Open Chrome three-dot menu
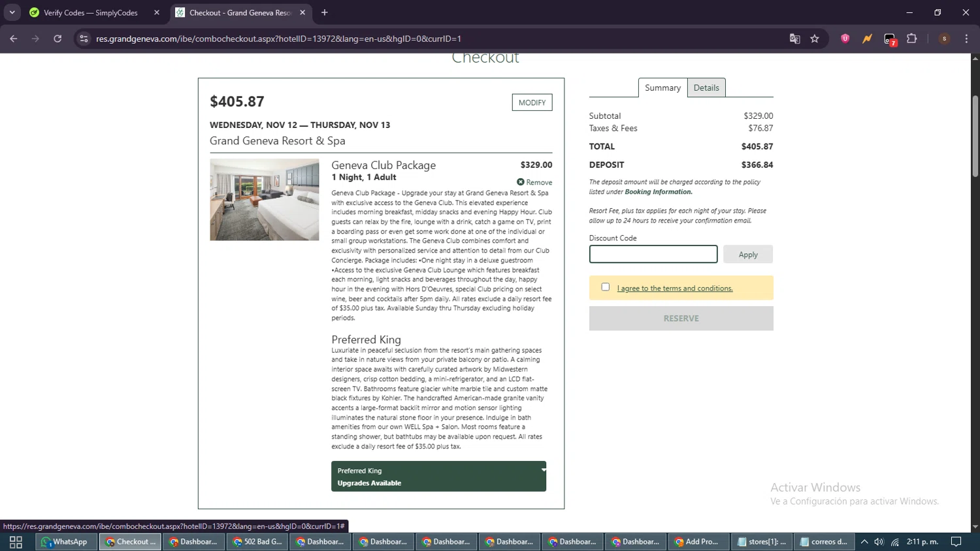Viewport: 980px width, 551px height. click(x=966, y=39)
